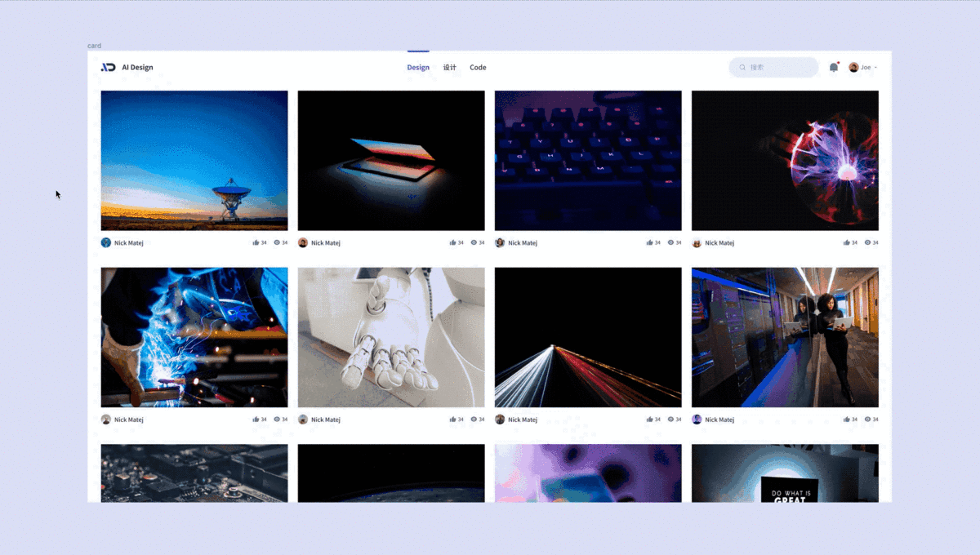
Task: Open the circuit board thumbnail
Action: pos(194,473)
